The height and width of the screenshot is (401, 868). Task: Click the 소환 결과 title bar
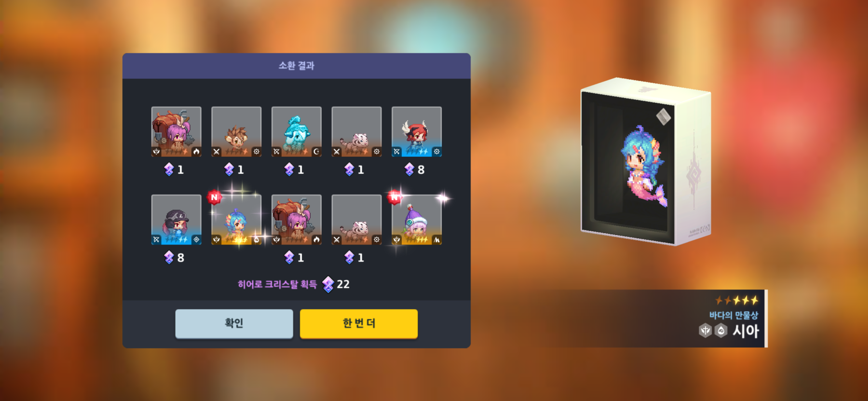click(297, 66)
